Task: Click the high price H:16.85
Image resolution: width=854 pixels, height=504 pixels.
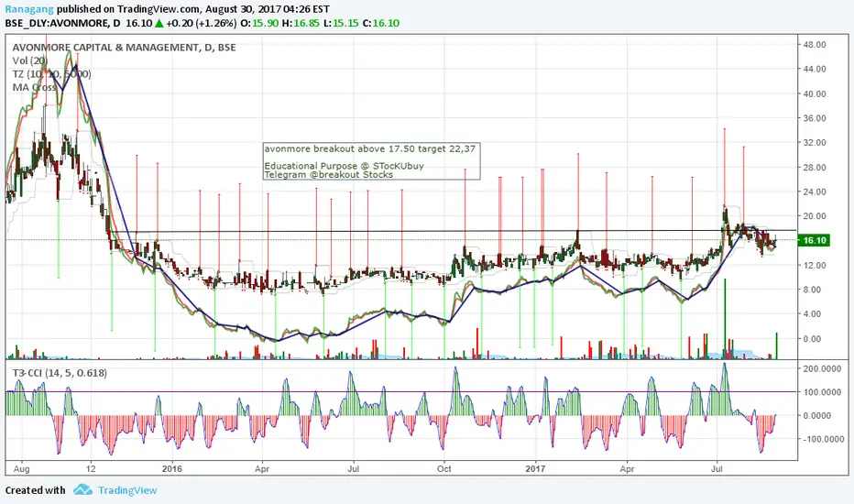Action: [x=301, y=24]
